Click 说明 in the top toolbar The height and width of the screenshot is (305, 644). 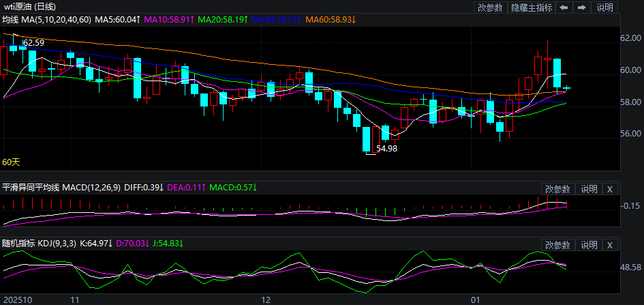tap(604, 8)
